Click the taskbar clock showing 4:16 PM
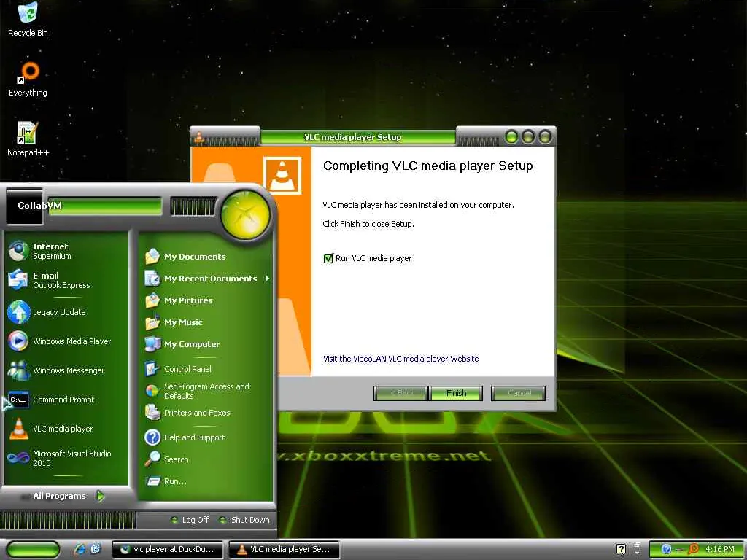The image size is (747, 560). [x=720, y=549]
